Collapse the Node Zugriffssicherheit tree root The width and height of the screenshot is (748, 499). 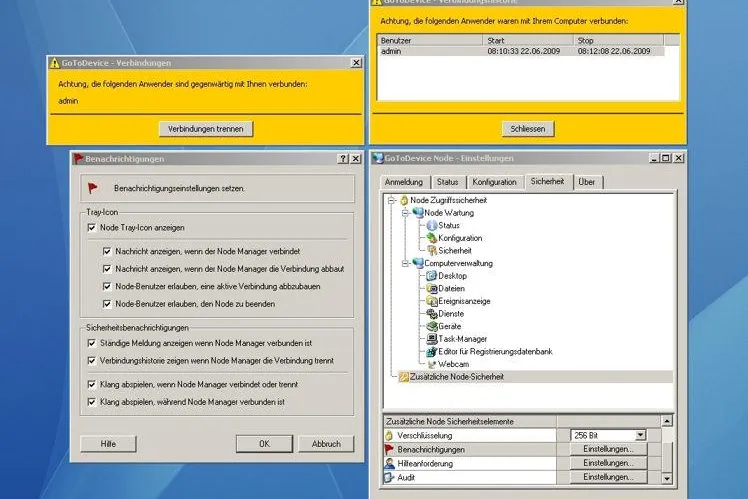(391, 200)
